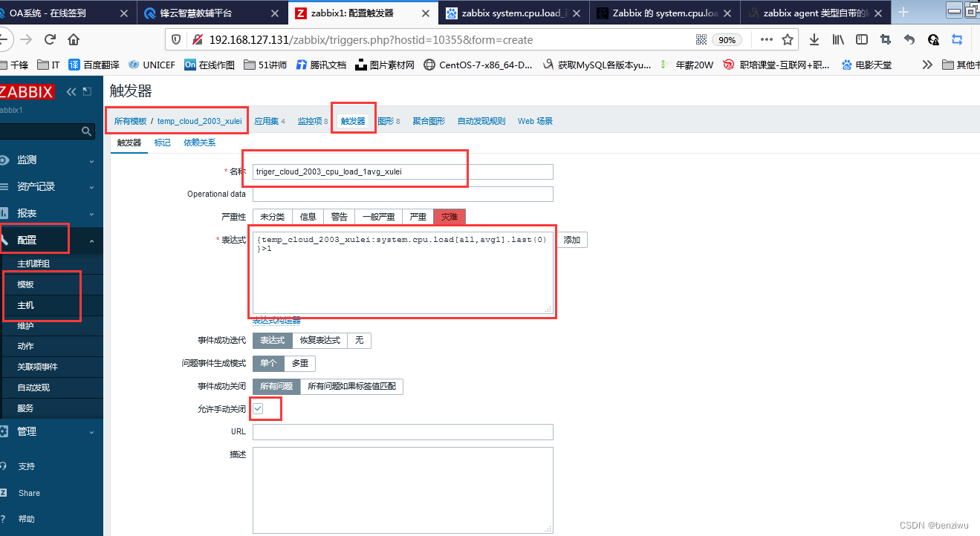Set severity to 警告
This screenshot has height=536, width=980.
(x=339, y=217)
